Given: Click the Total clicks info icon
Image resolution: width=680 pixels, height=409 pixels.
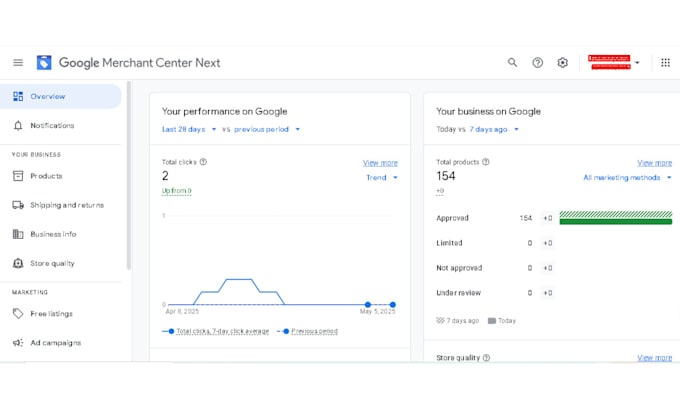Looking at the screenshot, I should point(203,162).
